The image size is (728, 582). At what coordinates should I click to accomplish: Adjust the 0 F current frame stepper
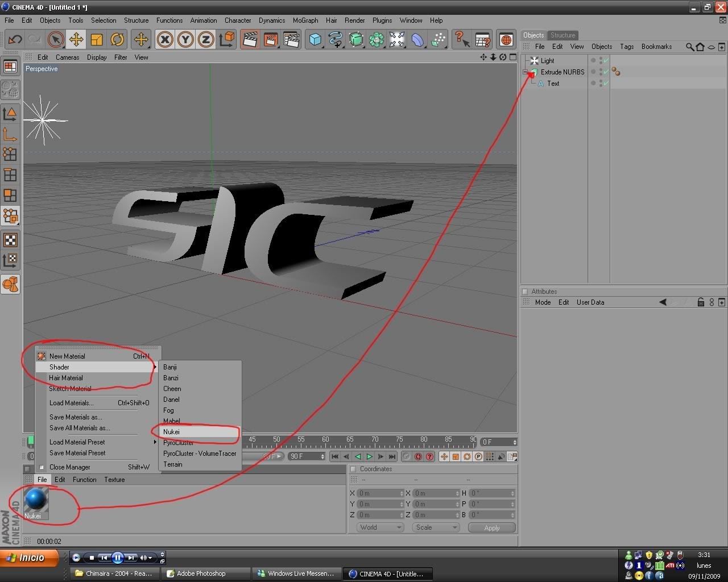coord(514,442)
